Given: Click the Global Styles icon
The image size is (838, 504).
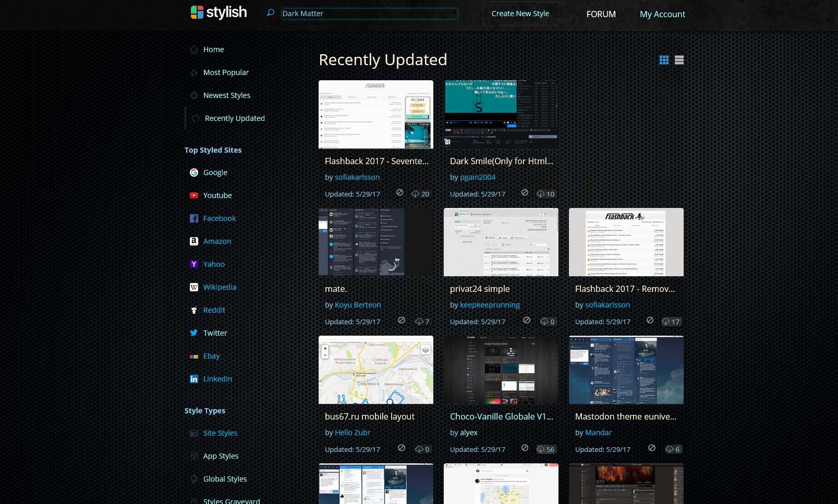Looking at the screenshot, I should [x=194, y=479].
